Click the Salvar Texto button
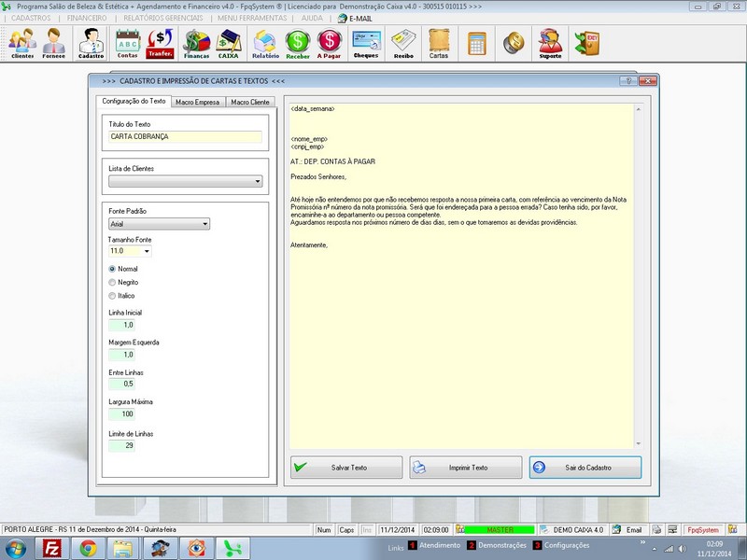The image size is (747, 560). (346, 468)
